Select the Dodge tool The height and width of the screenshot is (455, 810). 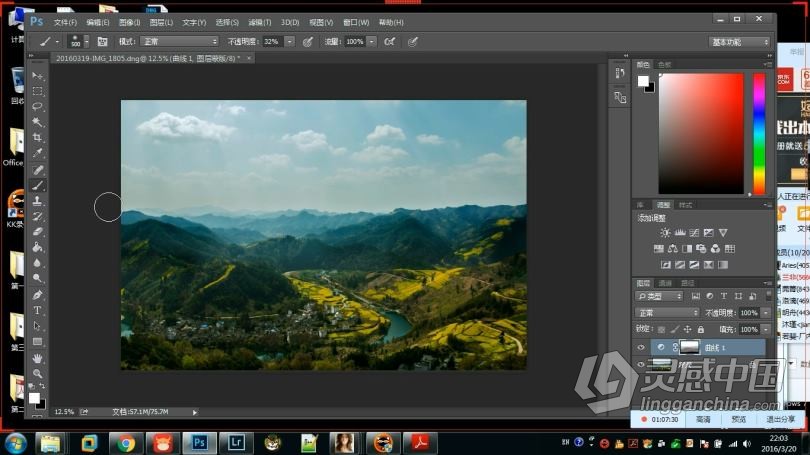pos(38,278)
